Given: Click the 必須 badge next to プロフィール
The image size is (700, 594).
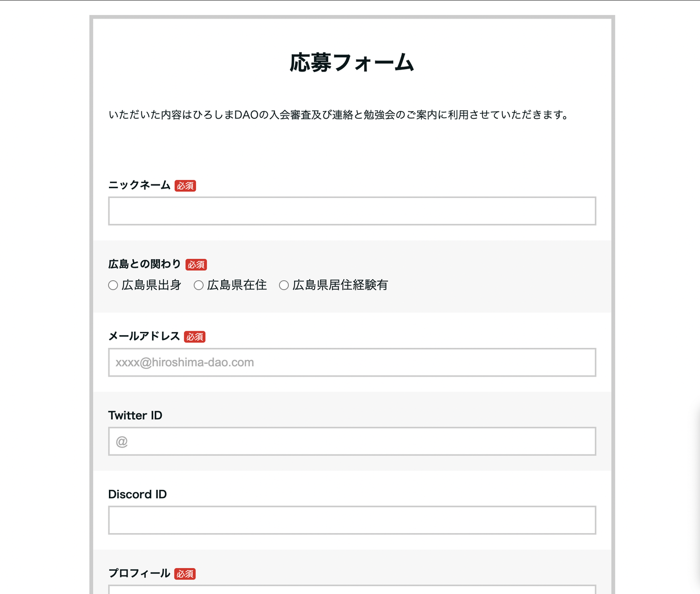Looking at the screenshot, I should point(185,574).
